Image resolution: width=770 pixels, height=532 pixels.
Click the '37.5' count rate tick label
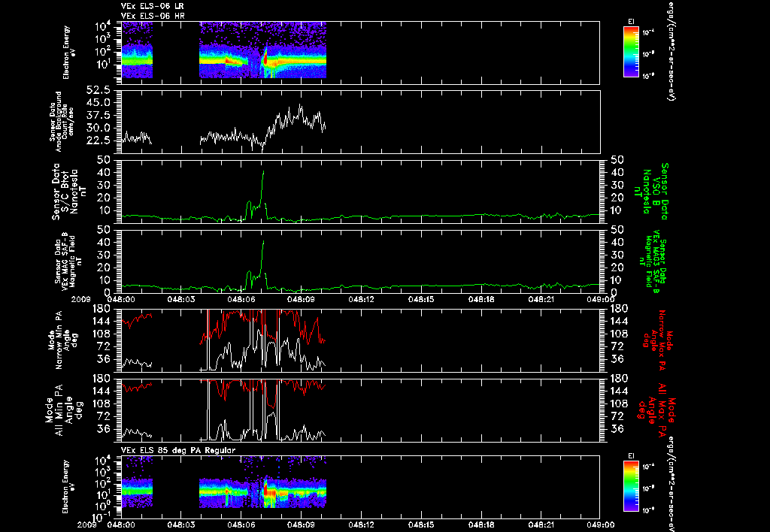[x=100, y=115]
